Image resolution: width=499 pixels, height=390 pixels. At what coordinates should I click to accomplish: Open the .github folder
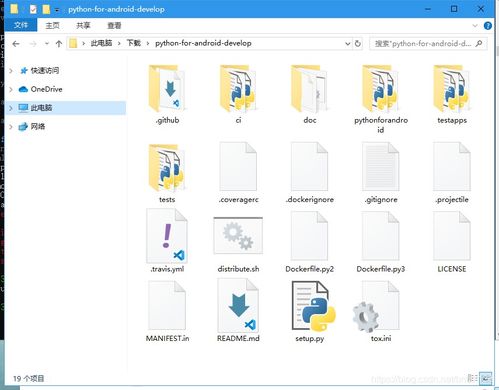pos(167,94)
